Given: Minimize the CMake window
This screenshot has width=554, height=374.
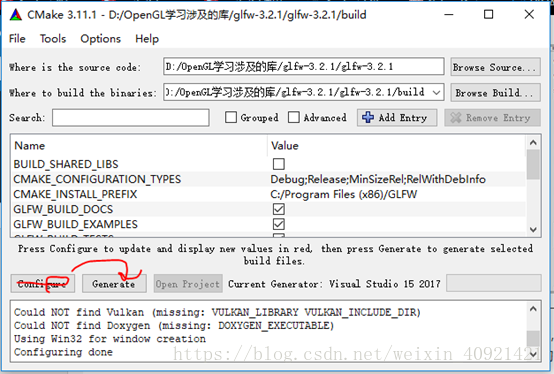Looking at the screenshot, I should (449, 14).
